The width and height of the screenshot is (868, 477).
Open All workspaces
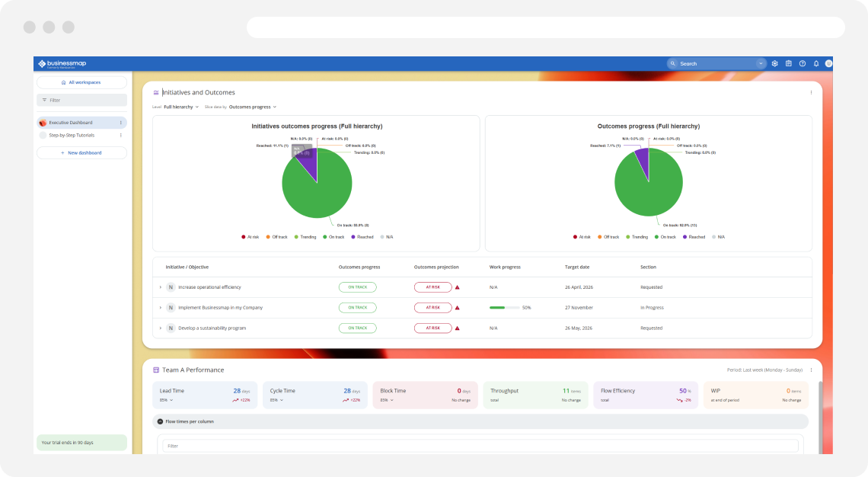[x=81, y=82]
